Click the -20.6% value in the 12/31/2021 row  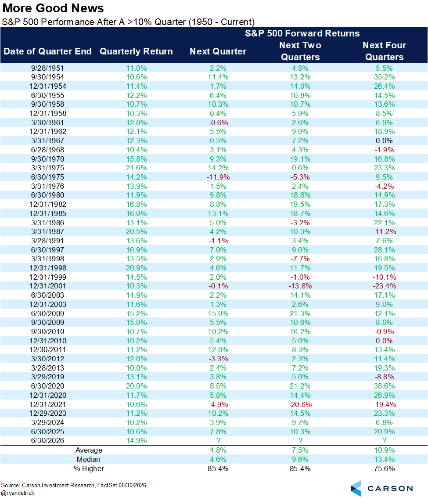300,405
